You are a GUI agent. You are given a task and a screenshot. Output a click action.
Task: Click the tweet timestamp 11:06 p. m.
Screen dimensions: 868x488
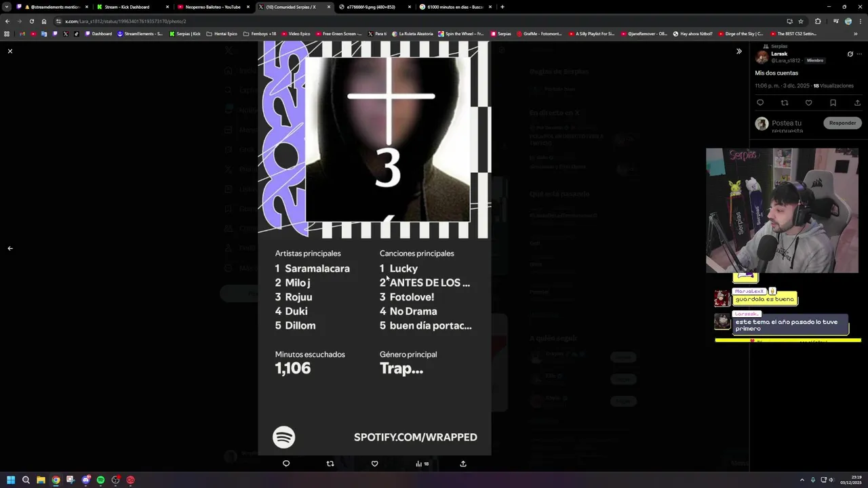[x=767, y=86]
